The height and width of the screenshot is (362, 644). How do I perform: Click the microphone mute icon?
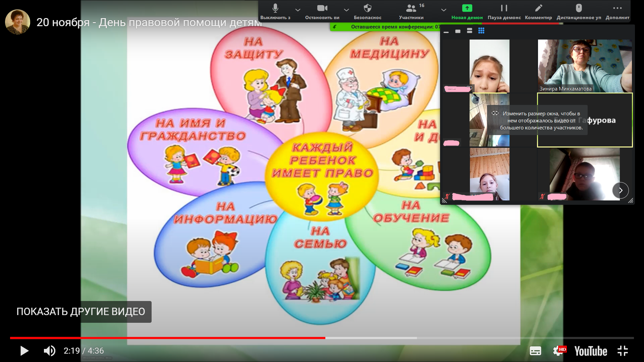coord(275,8)
